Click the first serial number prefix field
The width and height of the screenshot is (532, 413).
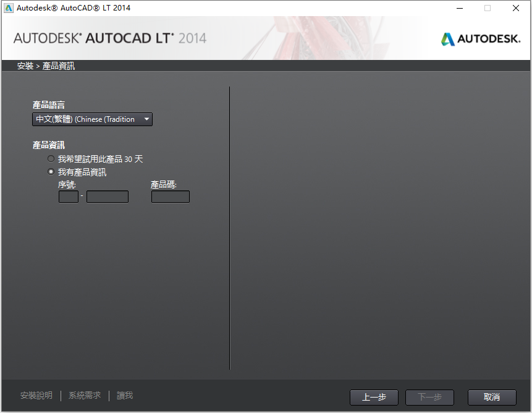(69, 197)
